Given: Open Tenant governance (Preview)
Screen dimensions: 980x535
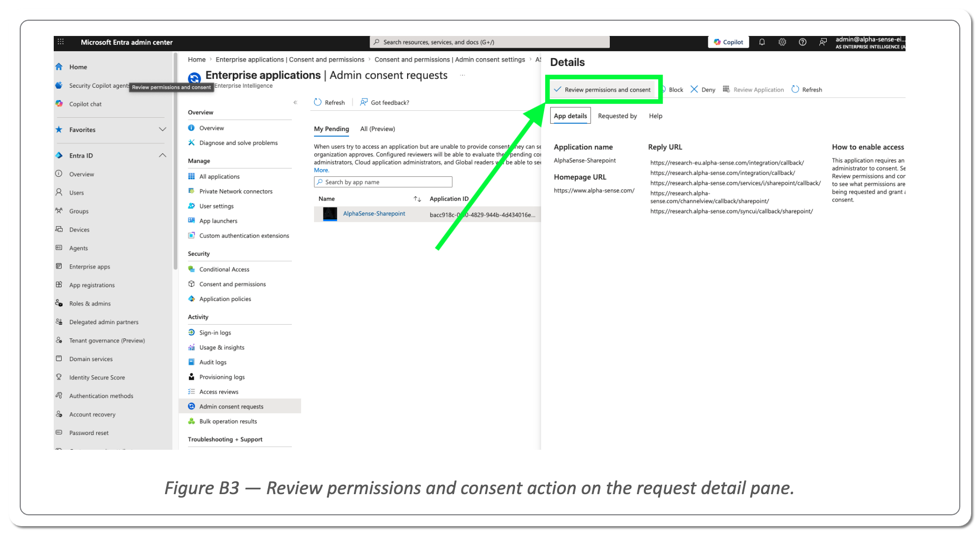Looking at the screenshot, I should point(107,340).
